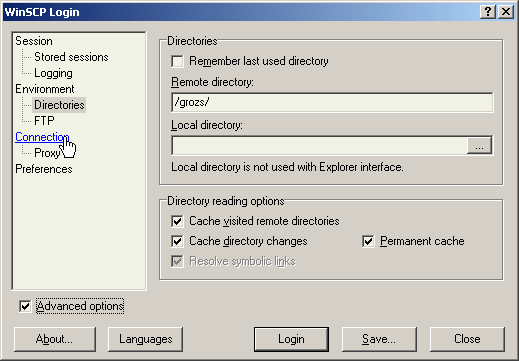Image resolution: width=519 pixels, height=361 pixels.
Task: Browse for local directory with ellipsis button
Action: point(479,146)
